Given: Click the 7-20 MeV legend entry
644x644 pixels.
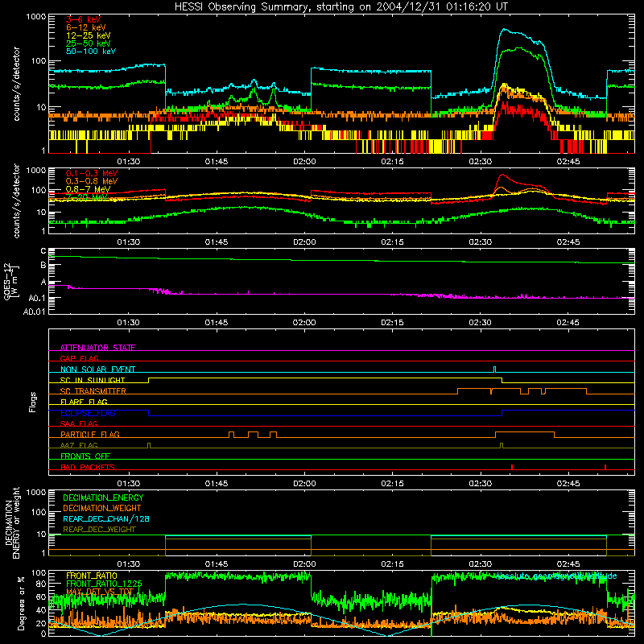Looking at the screenshot, I should (86, 197).
